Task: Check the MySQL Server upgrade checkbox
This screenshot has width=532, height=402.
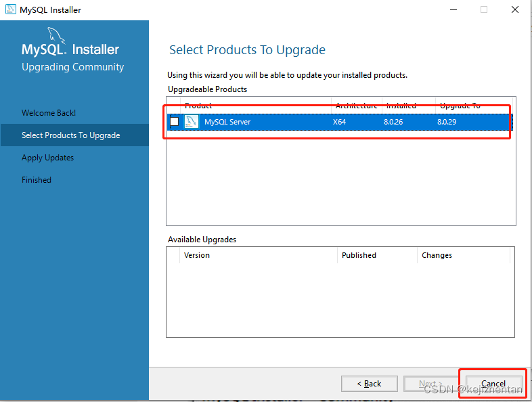Action: click(175, 121)
